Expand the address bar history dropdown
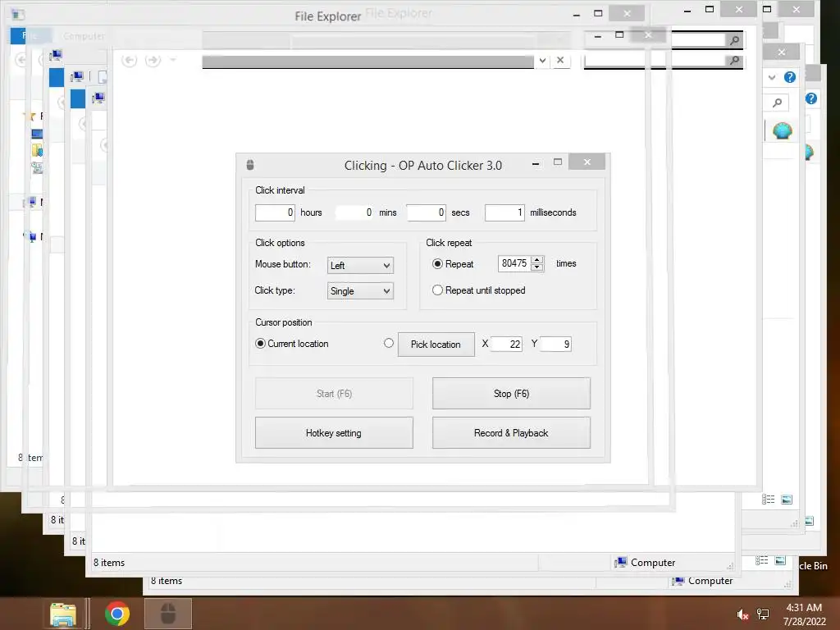 click(x=543, y=61)
